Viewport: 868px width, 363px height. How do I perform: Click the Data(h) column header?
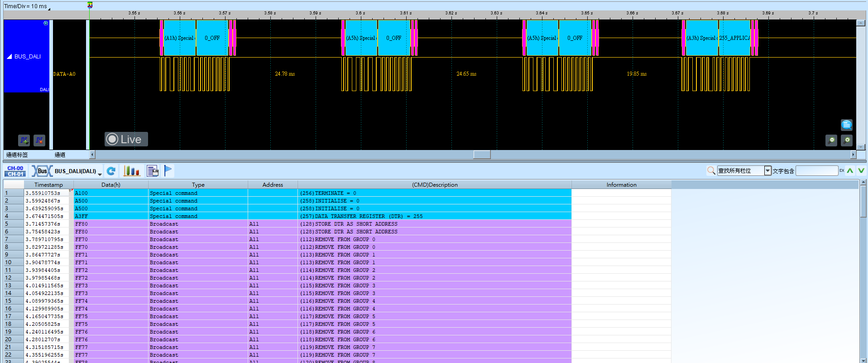click(111, 184)
